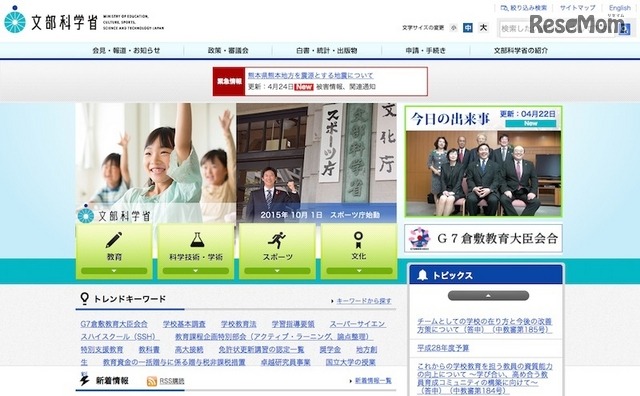The width and height of the screenshot is (640, 396).
Task: Open the 教科書 keyword
Action: [x=149, y=350]
